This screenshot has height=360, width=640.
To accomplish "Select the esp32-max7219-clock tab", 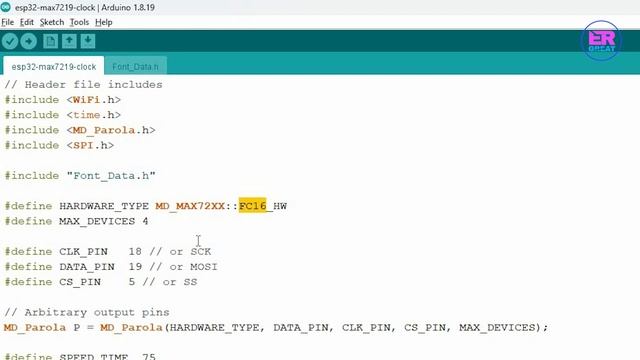I will pyautogui.click(x=53, y=67).
